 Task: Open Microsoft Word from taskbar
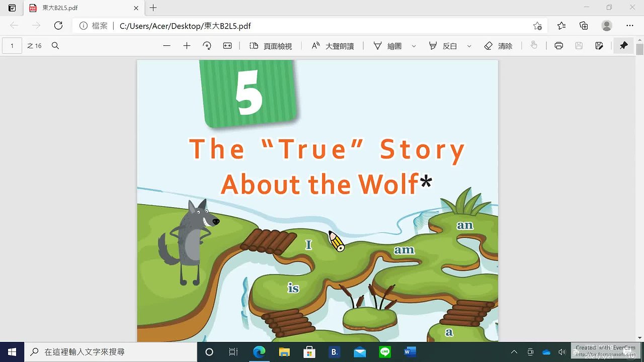[410, 352]
